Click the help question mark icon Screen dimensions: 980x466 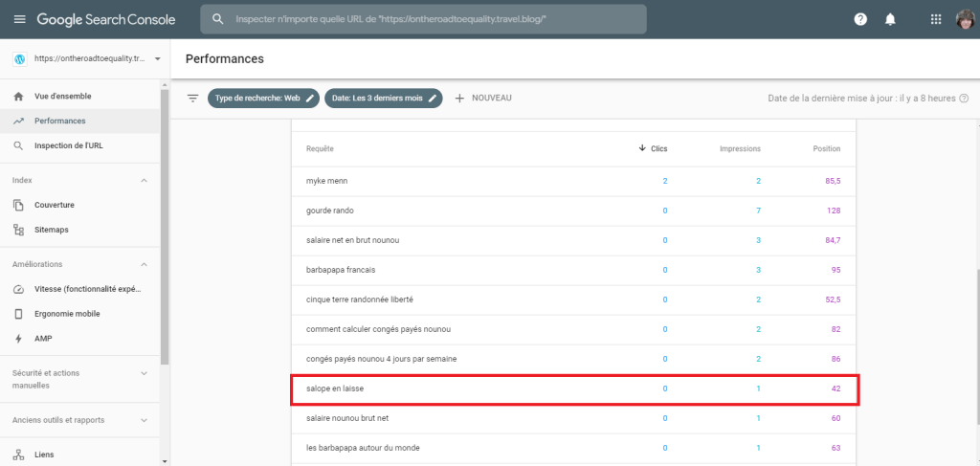(x=860, y=19)
